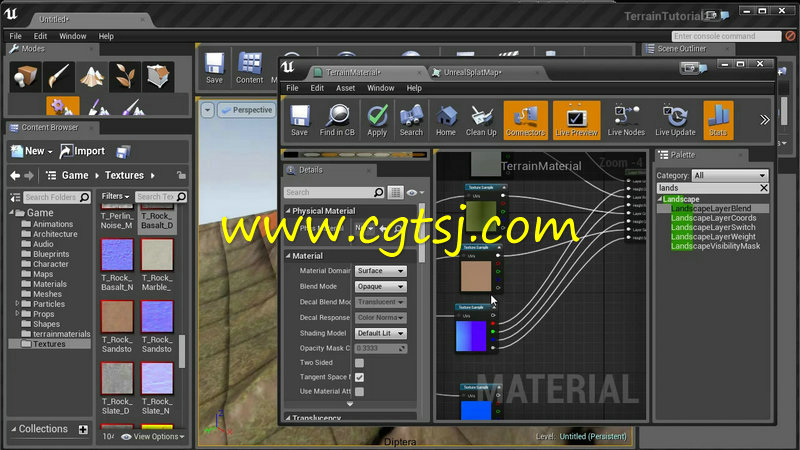
Task: Select the Geometry Editing mode cube icon
Action: coord(158,77)
